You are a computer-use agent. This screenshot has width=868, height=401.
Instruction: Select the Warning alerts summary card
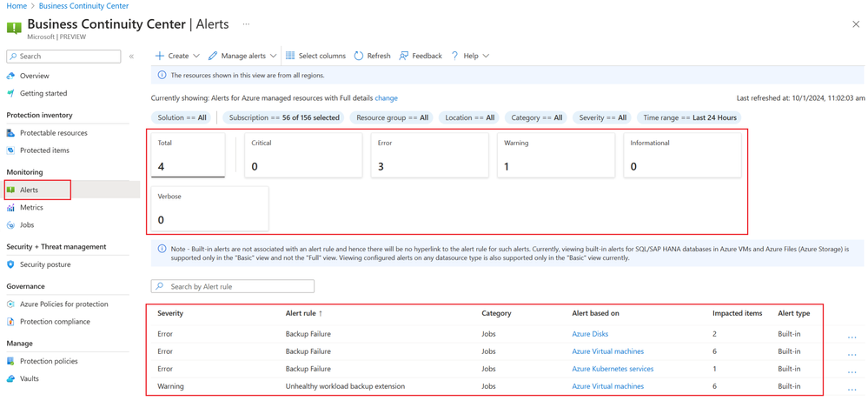coord(556,155)
